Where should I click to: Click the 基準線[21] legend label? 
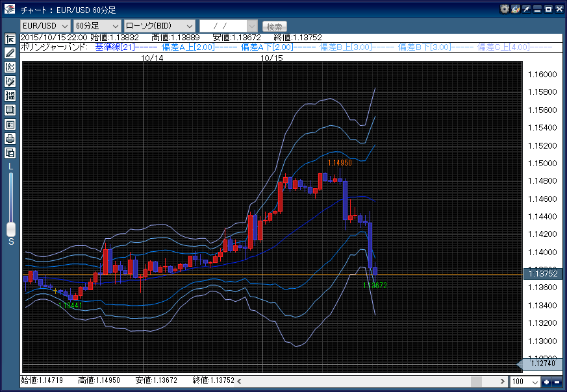tap(115, 47)
